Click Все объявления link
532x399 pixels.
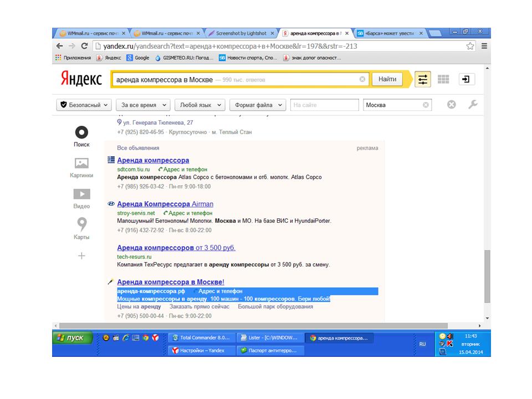tap(138, 148)
